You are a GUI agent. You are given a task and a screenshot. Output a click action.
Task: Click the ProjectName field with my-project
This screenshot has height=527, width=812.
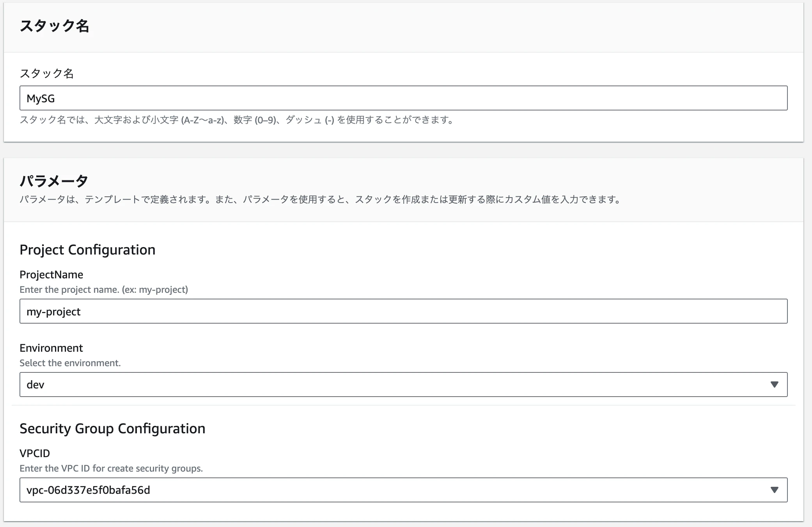click(x=403, y=311)
